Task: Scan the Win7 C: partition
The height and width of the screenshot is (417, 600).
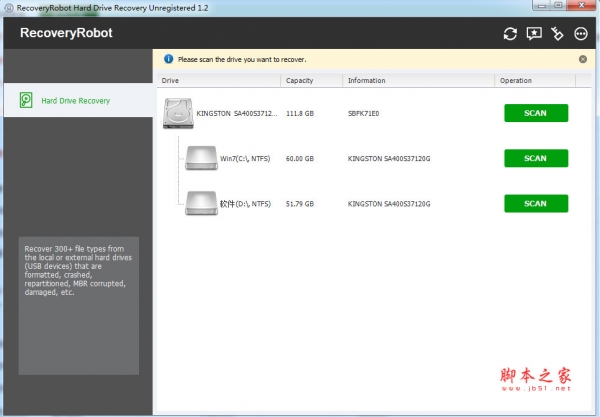Action: [x=535, y=158]
